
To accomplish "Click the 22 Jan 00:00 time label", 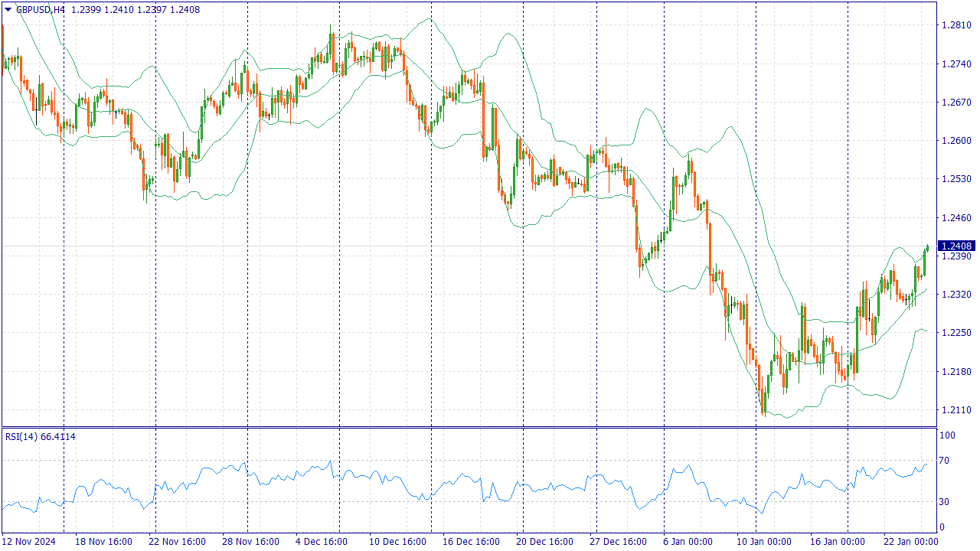I will pyautogui.click(x=912, y=542).
